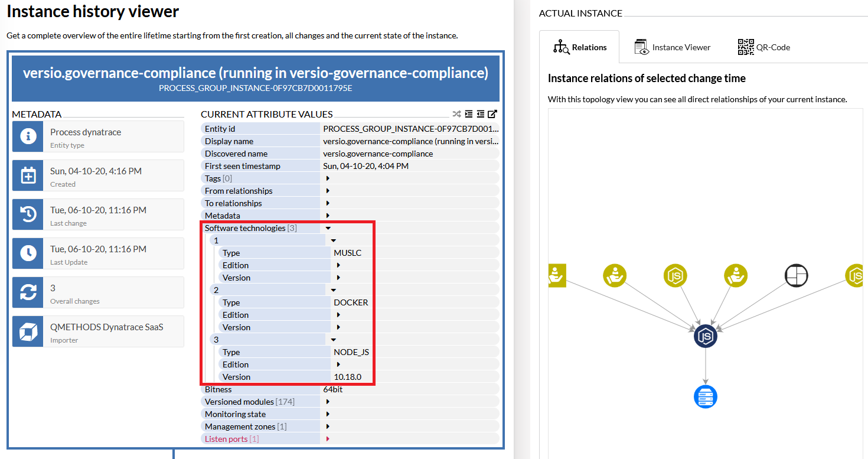868x459 pixels.
Task: Switch to the Instance Viewer tab
Action: click(x=673, y=47)
